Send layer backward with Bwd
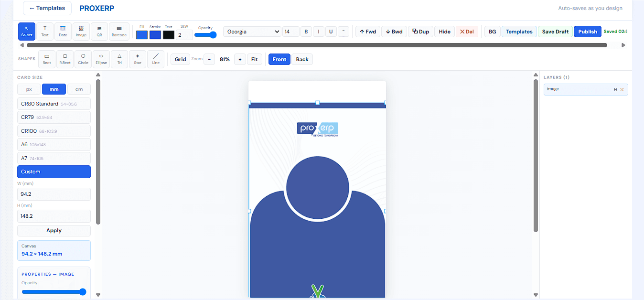This screenshot has width=644, height=300. click(394, 32)
